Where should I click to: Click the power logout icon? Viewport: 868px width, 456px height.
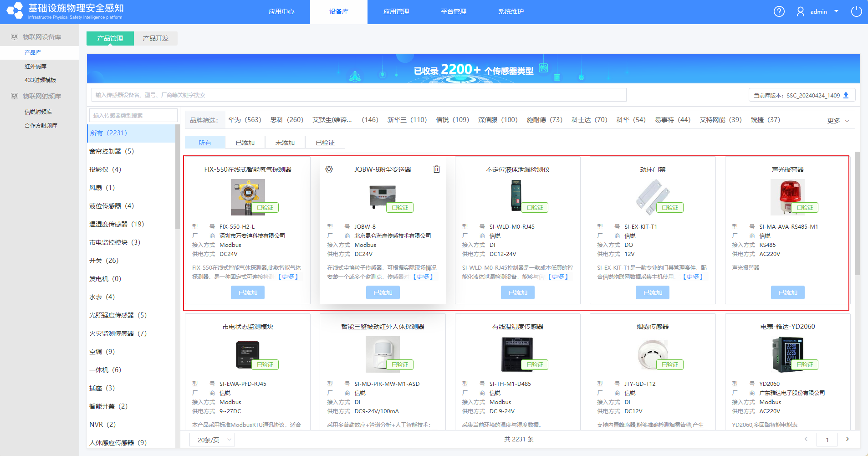[856, 11]
